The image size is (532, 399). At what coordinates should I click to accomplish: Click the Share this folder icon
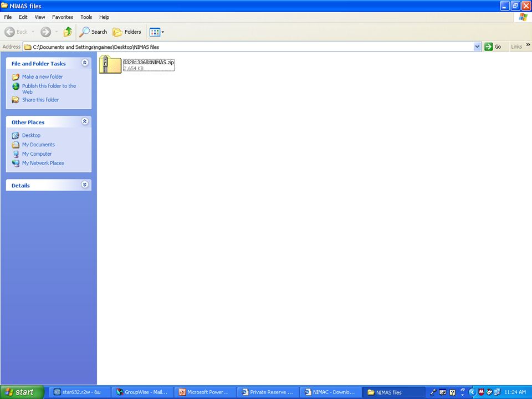pos(16,100)
